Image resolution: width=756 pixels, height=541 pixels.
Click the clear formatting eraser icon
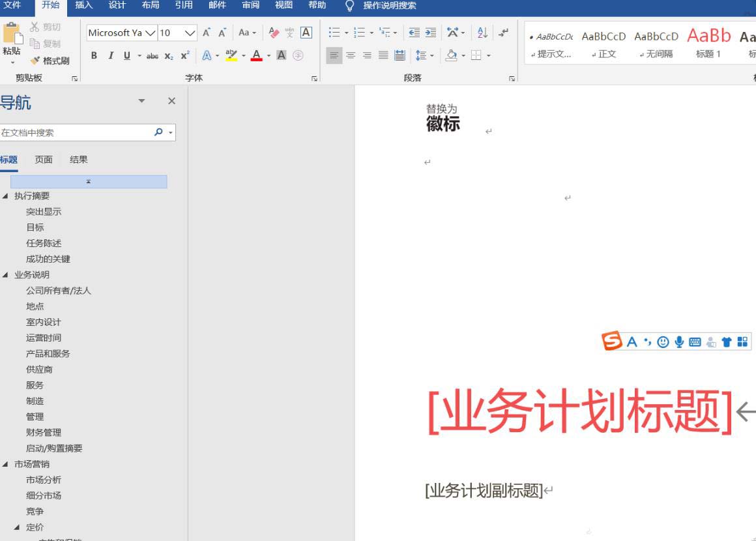(x=274, y=33)
